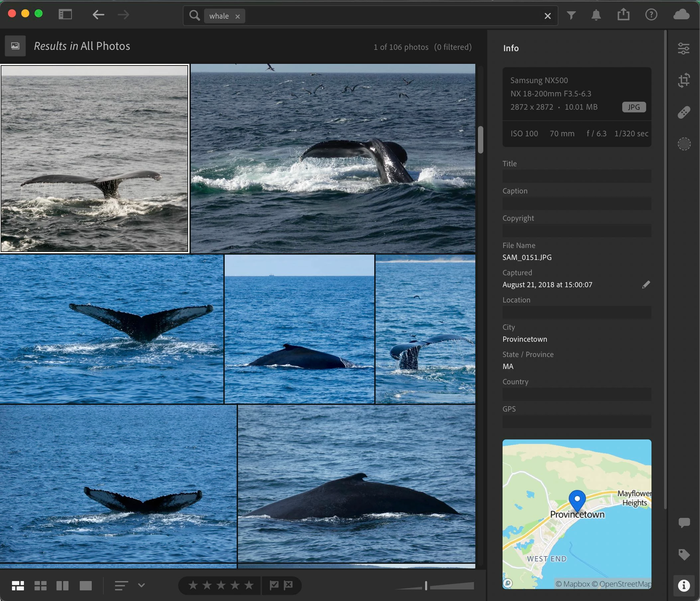This screenshot has height=601, width=700.
Task: Flag photo as rejected
Action: click(x=288, y=585)
